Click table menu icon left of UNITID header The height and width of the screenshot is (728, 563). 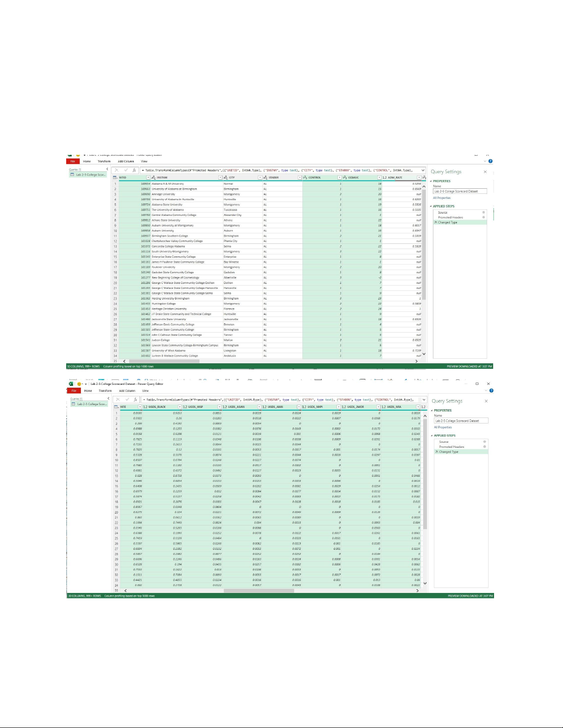115,178
